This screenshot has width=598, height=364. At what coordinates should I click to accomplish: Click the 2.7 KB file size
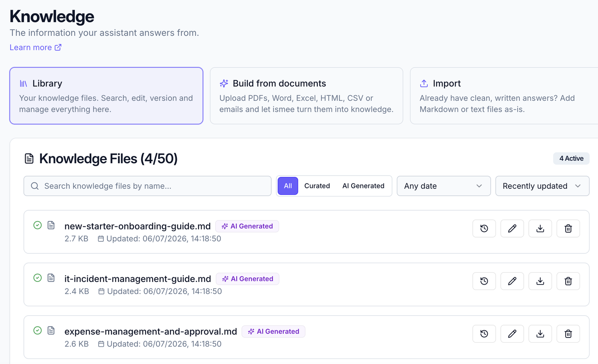click(x=76, y=239)
